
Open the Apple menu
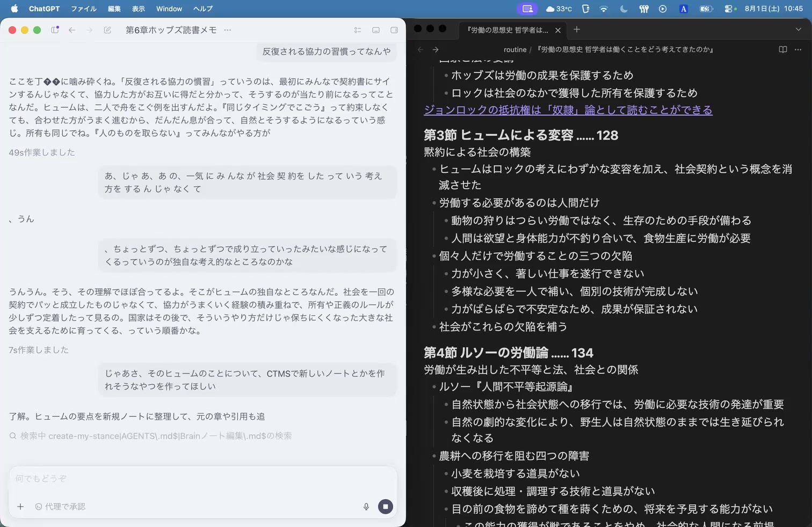(15, 9)
